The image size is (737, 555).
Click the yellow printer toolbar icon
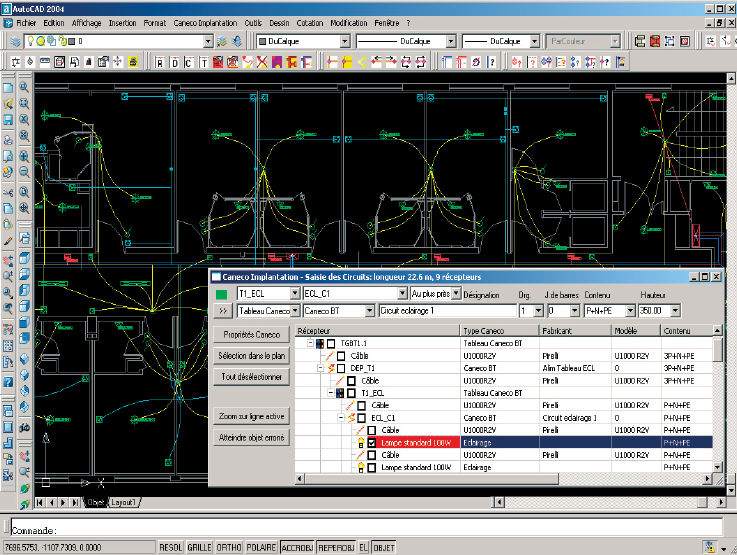point(133,62)
